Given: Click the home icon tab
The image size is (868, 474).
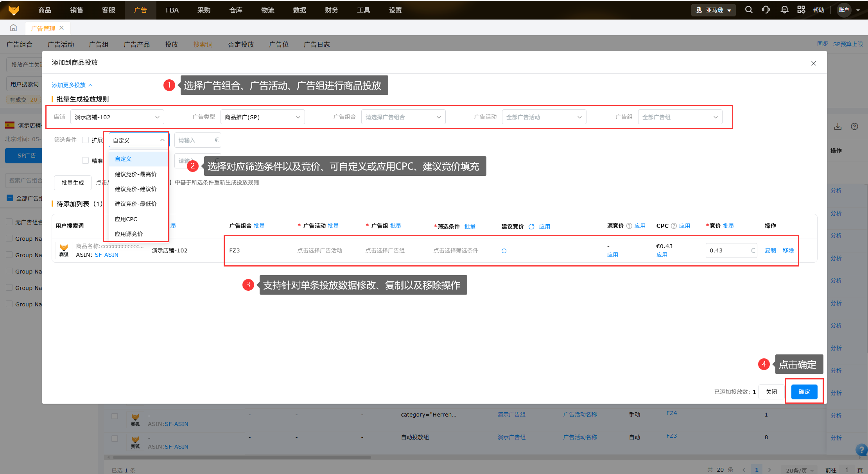Looking at the screenshot, I should (x=13, y=28).
